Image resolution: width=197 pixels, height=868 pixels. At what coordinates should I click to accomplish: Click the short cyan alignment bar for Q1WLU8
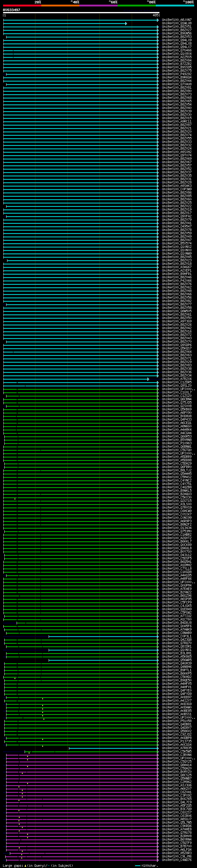pyautogui.click(x=65, y=24)
